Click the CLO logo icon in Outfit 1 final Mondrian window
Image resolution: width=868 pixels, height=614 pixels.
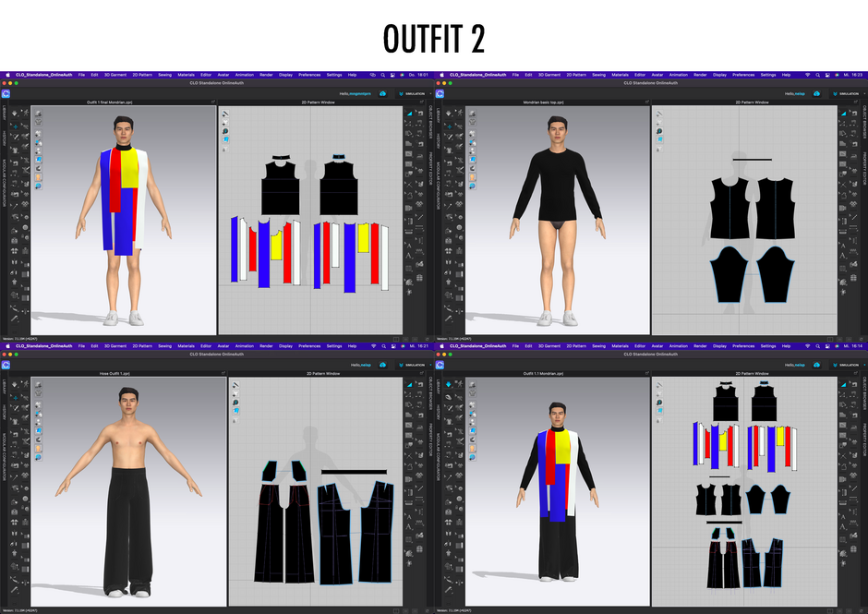point(6,93)
